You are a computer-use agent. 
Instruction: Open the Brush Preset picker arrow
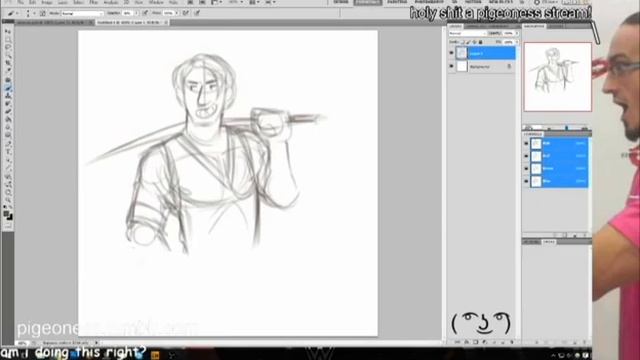34,13
